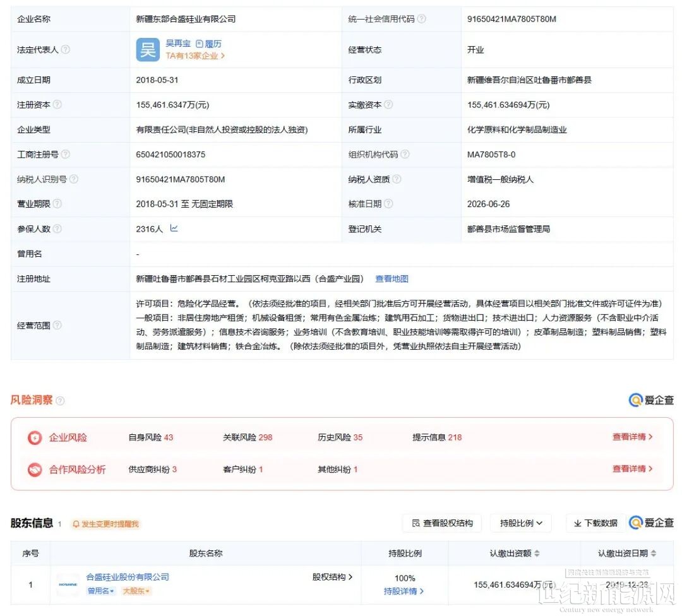
Task: Select company name 新疆东部合盛硅业有限公司
Action: 186,19
